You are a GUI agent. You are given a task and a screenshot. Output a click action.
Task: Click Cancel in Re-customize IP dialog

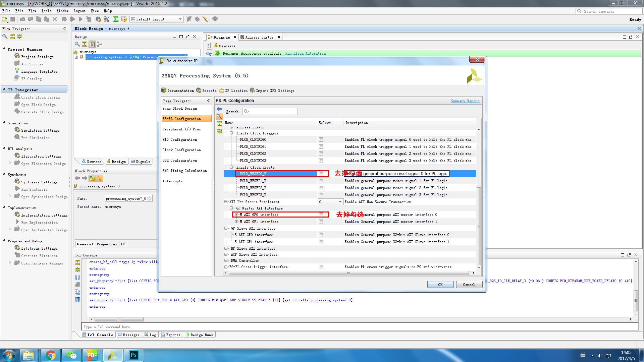click(469, 285)
